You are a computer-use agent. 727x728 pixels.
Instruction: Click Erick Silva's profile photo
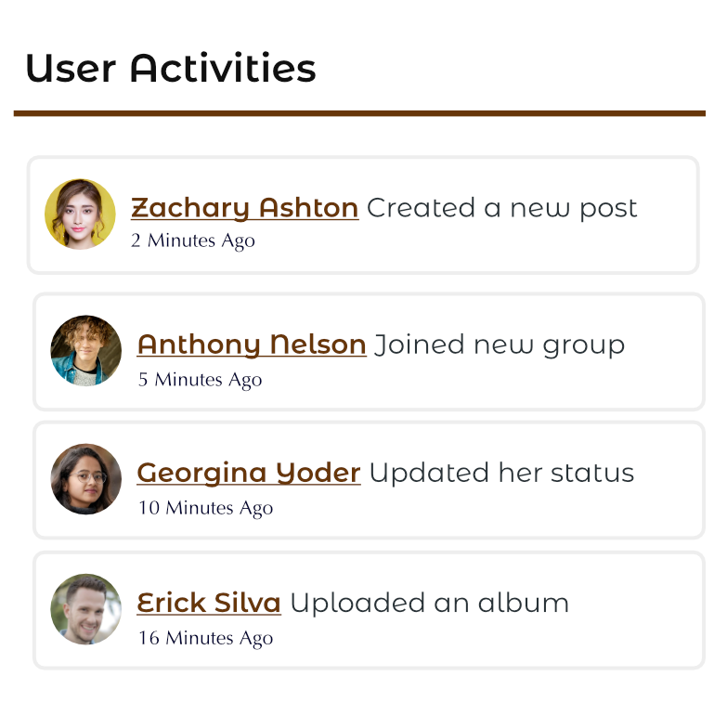(x=86, y=609)
